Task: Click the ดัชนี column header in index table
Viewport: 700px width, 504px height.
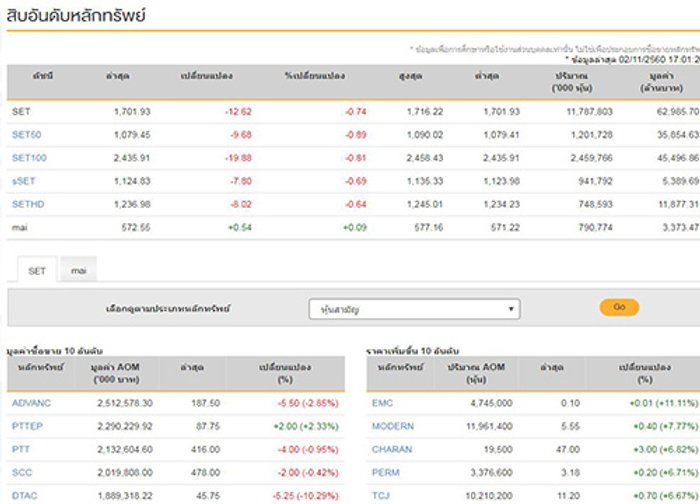Action: (43, 76)
